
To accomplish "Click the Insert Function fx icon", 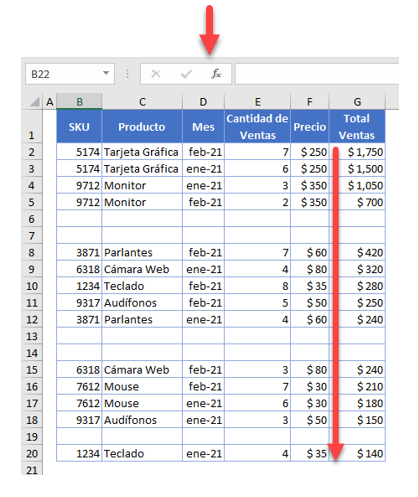I will tap(216, 74).
